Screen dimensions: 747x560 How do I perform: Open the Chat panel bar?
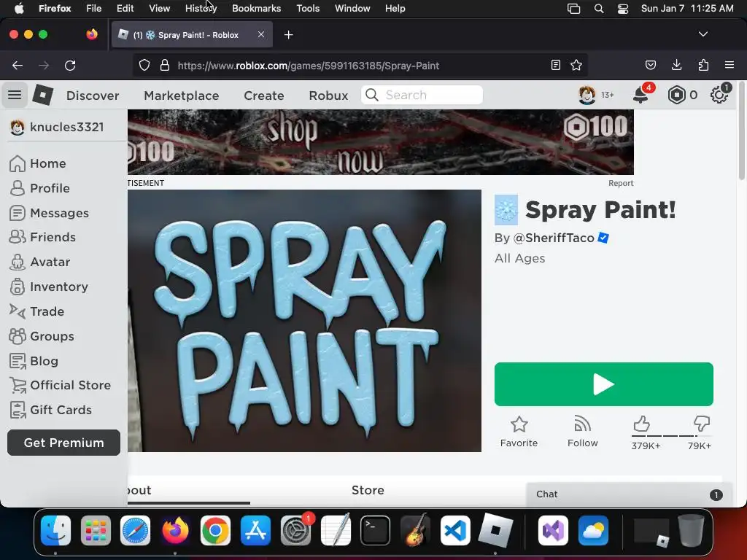tap(629, 494)
